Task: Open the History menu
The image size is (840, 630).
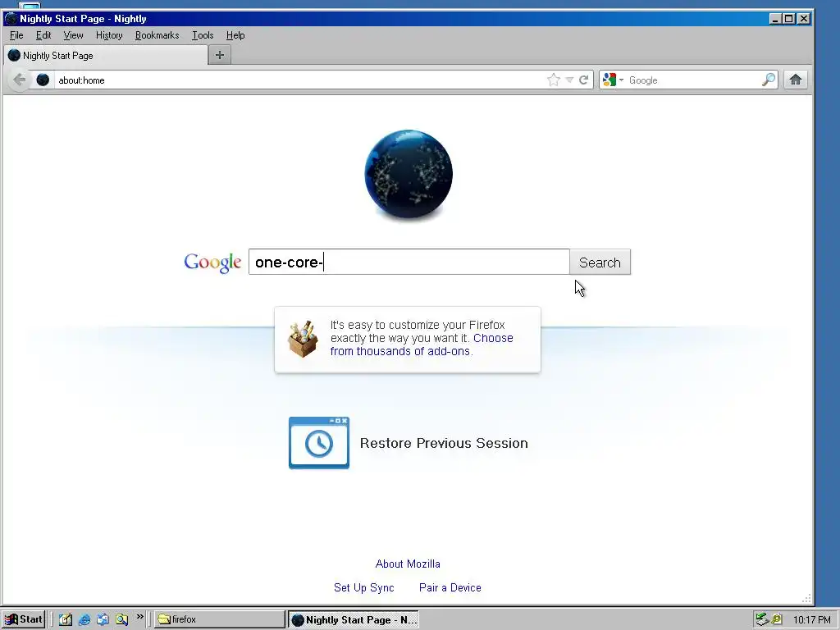Action: (x=109, y=35)
